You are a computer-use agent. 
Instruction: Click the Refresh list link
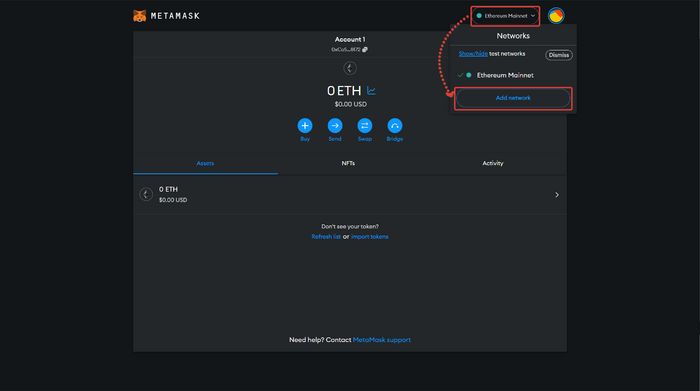(x=326, y=237)
